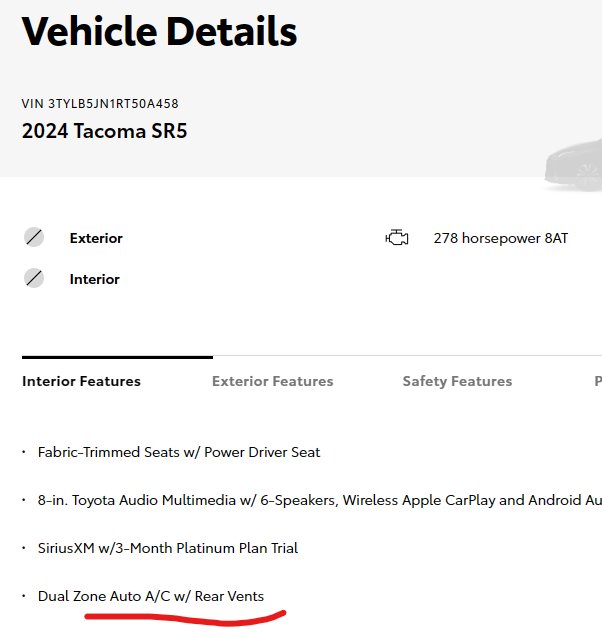The height and width of the screenshot is (638, 602).
Task: Switch to the Exterior Features tab
Action: 272,381
